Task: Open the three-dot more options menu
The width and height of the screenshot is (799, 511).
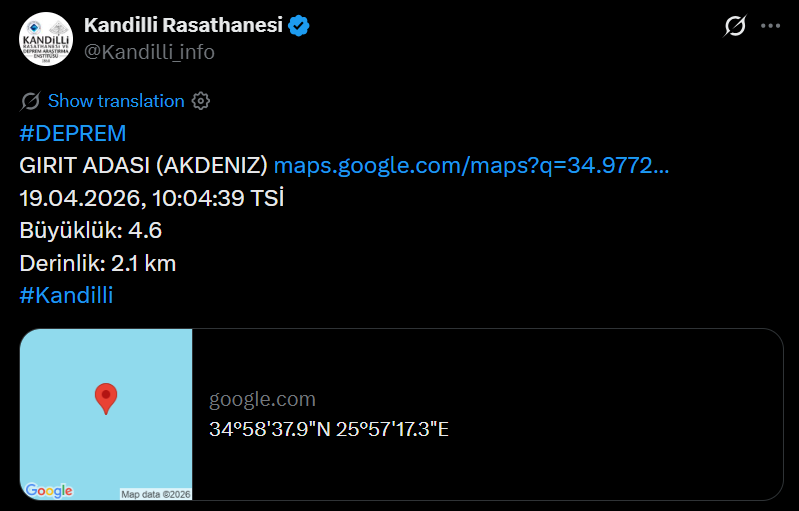Action: pyautogui.click(x=770, y=27)
